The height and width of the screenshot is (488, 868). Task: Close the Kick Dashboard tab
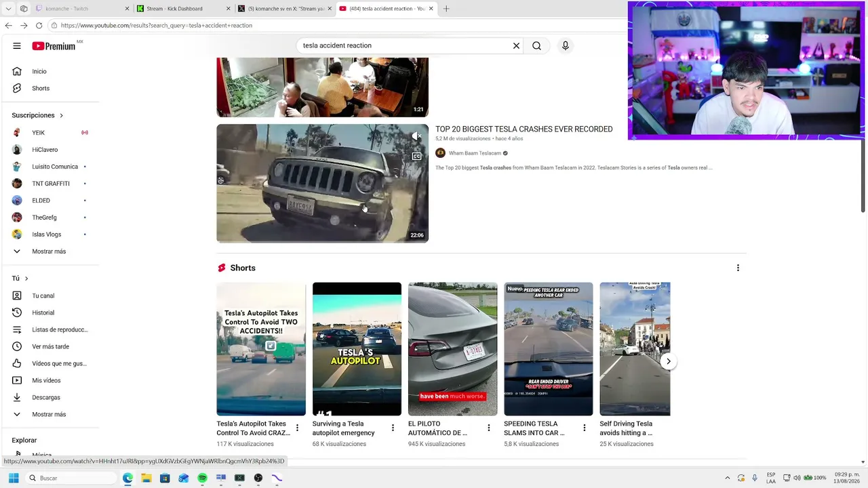pyautogui.click(x=229, y=9)
